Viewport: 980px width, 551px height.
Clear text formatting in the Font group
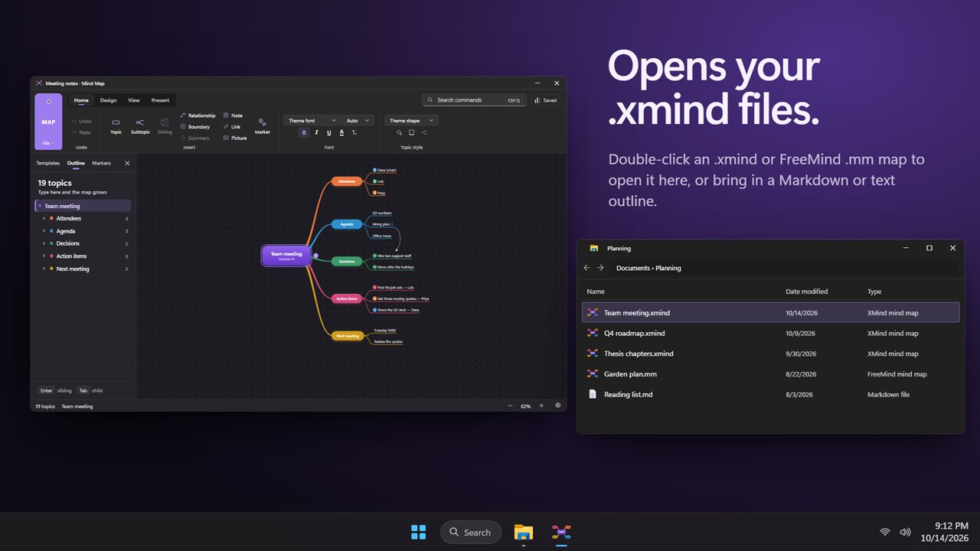[354, 132]
